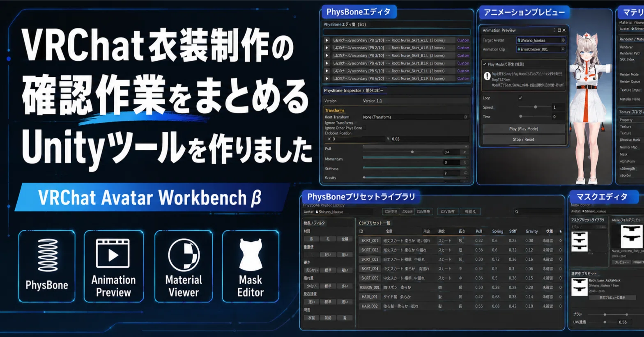
Task: Click the Material Viewer icon card
Action: pos(184,266)
